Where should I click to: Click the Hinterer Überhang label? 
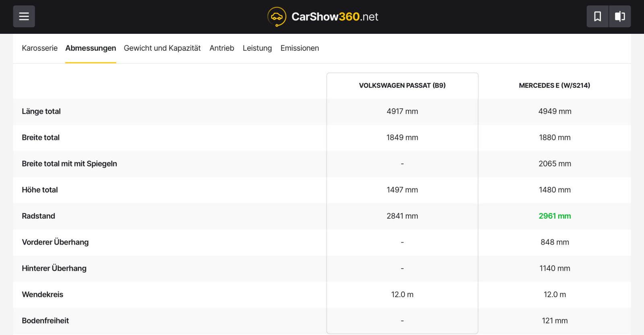click(54, 268)
